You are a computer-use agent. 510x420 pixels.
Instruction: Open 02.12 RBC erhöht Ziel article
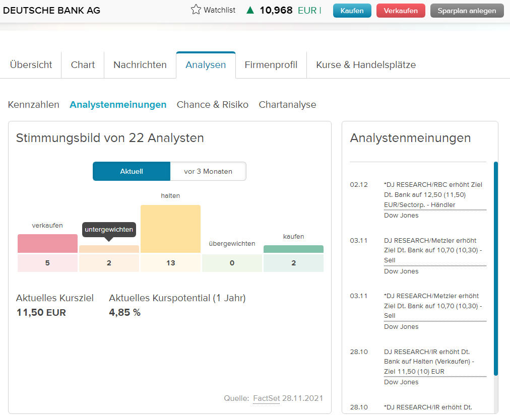pos(435,195)
